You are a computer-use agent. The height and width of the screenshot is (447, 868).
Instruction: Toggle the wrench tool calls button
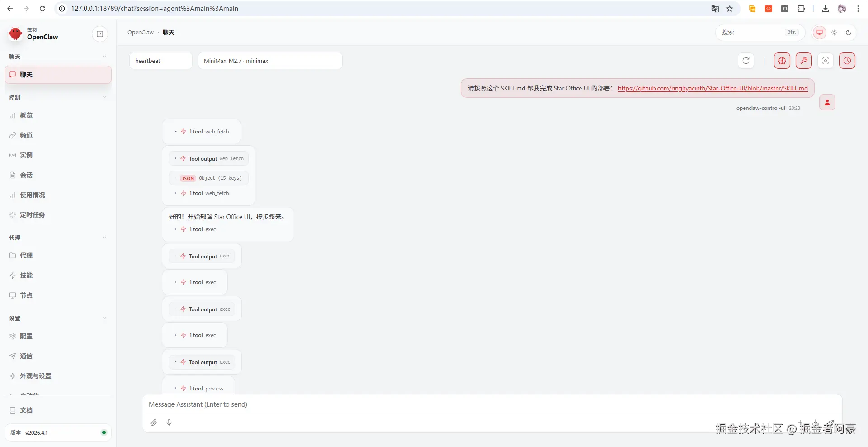(x=804, y=61)
